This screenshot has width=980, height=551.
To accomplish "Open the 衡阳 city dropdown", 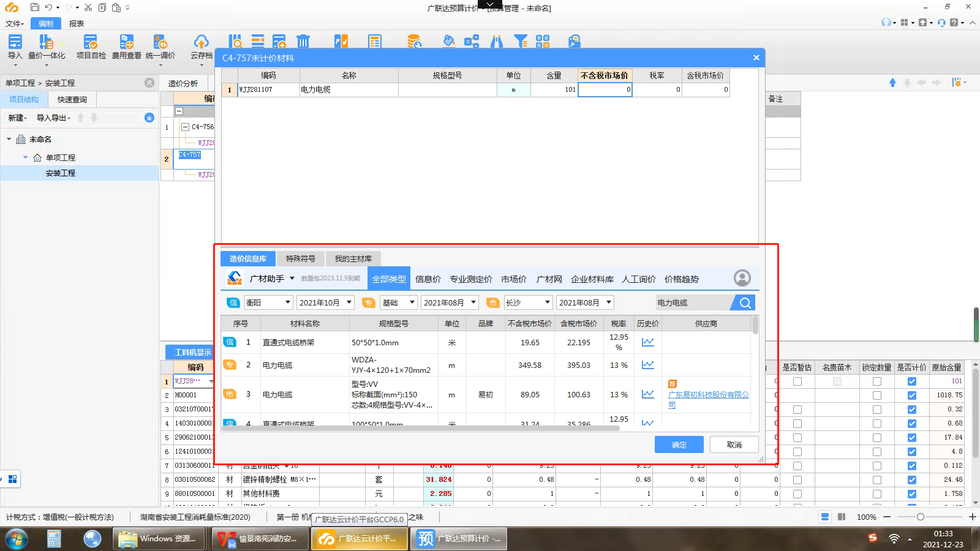I will pyautogui.click(x=268, y=302).
